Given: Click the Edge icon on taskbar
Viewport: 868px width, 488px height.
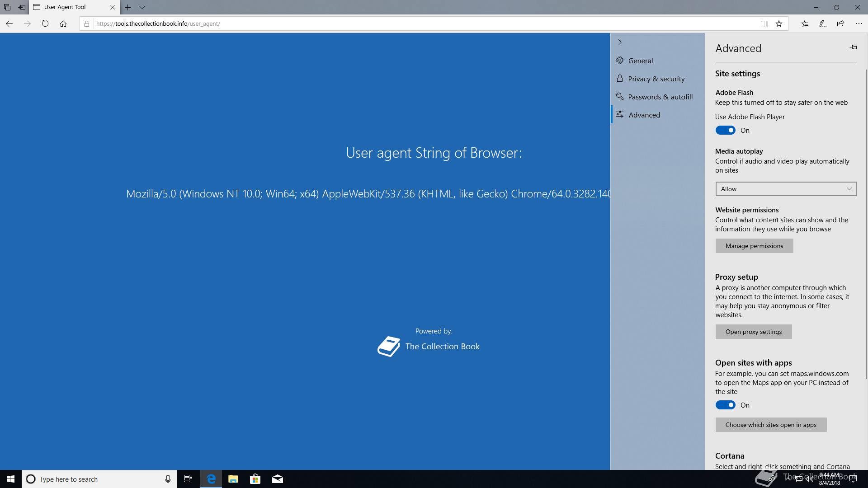Looking at the screenshot, I should [x=211, y=479].
